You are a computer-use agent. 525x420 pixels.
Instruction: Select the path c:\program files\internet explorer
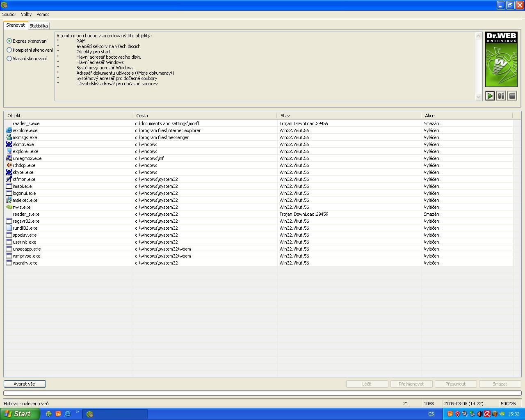click(x=168, y=130)
